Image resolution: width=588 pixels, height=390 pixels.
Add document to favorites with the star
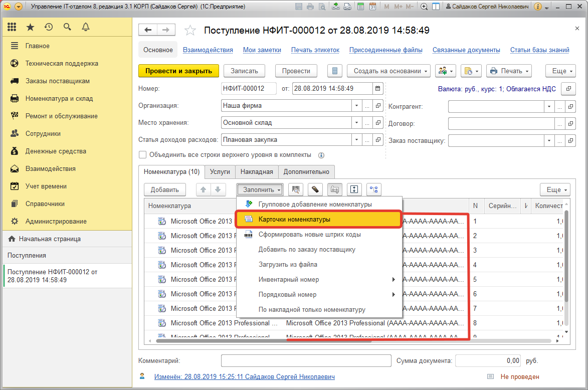click(190, 31)
